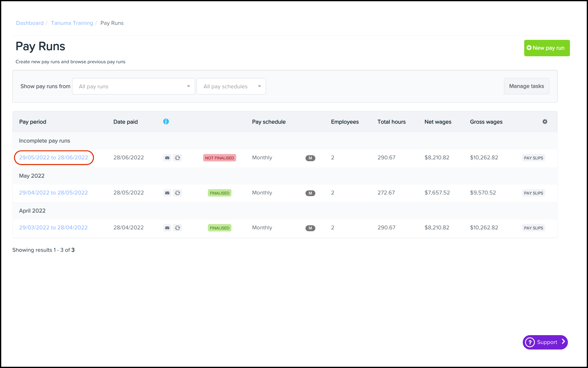Create a New pay run
This screenshot has height=368, width=588.
coord(547,48)
